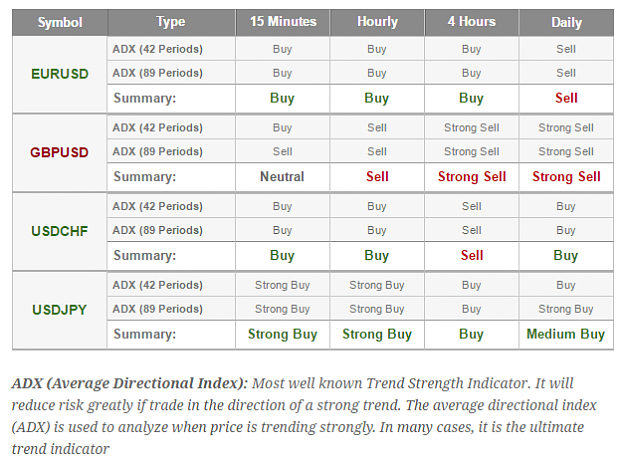This screenshot has height=469, width=625.
Task: Click the Symbol column header
Action: [60, 22]
